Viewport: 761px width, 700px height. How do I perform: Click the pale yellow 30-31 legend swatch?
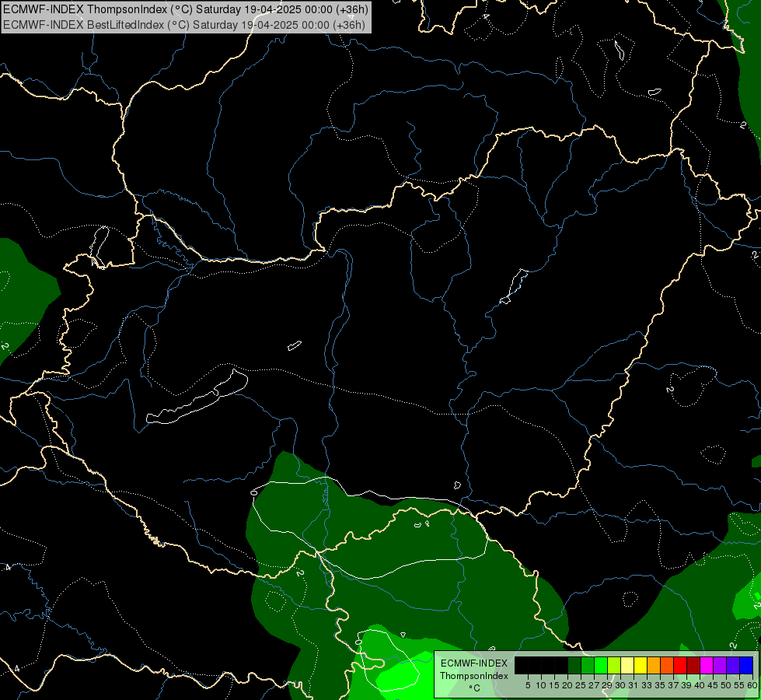pos(627,665)
